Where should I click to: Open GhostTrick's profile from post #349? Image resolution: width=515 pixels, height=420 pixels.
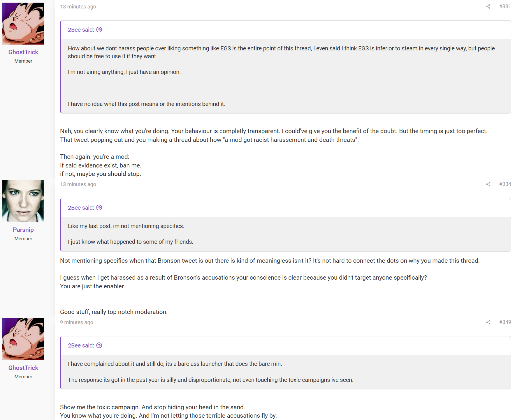coord(23,368)
